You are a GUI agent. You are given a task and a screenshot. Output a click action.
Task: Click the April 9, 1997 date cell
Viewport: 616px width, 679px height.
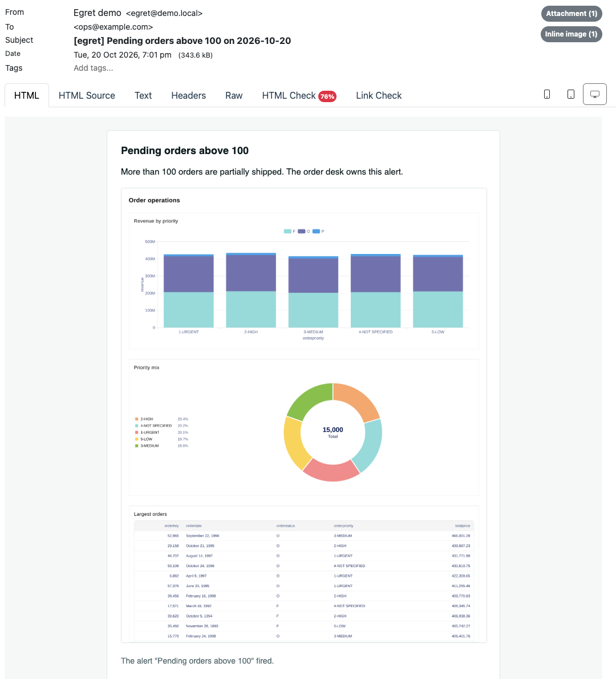point(196,576)
